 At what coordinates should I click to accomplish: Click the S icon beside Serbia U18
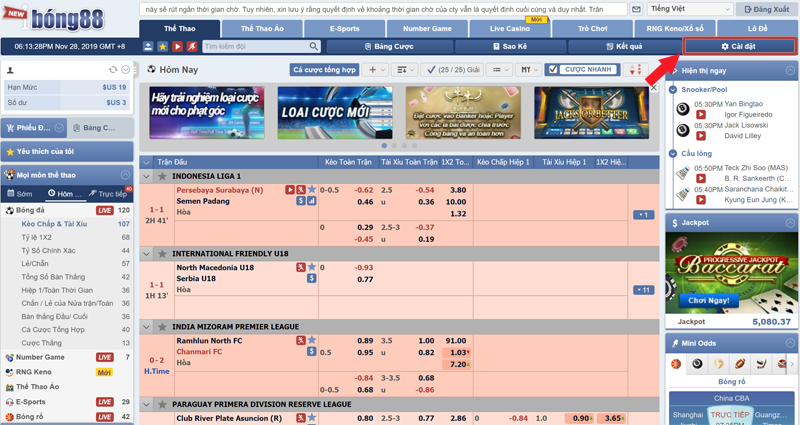[x=311, y=279]
